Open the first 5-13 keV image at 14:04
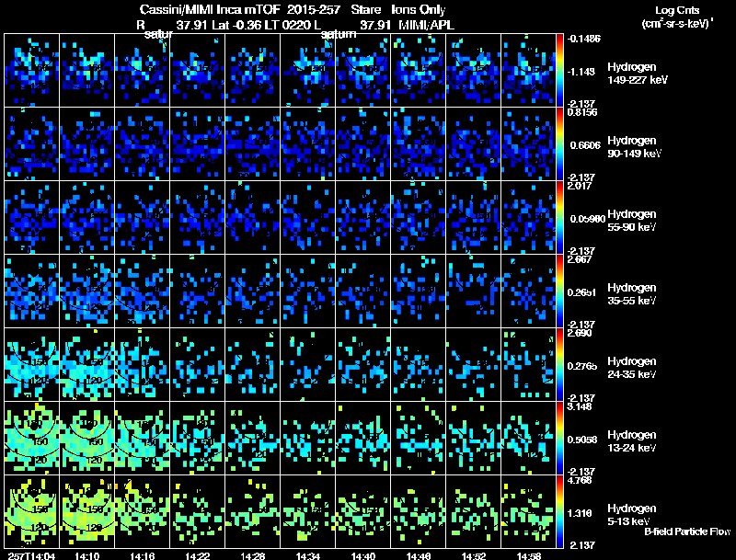Image resolution: width=736 pixels, height=560 pixels. [32, 511]
